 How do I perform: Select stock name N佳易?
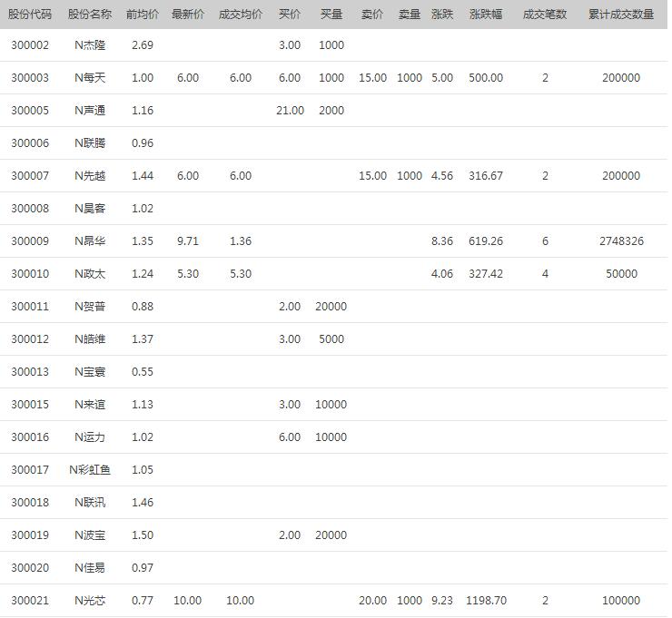(90, 568)
